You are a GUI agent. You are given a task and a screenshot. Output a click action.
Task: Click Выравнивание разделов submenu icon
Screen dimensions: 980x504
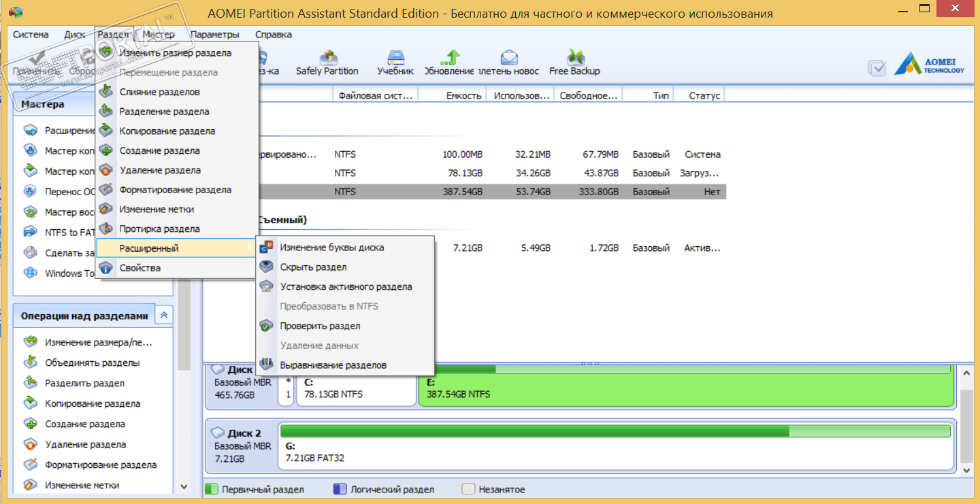(x=267, y=365)
